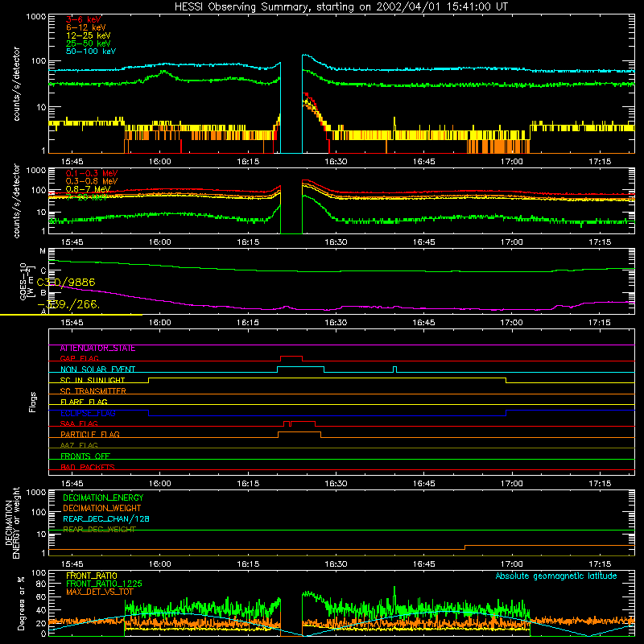Viewport: 644px width, 644px height.
Task: Click the narrow NON_SOLAR_EVENT spike near 16:40
Action: tap(394, 369)
